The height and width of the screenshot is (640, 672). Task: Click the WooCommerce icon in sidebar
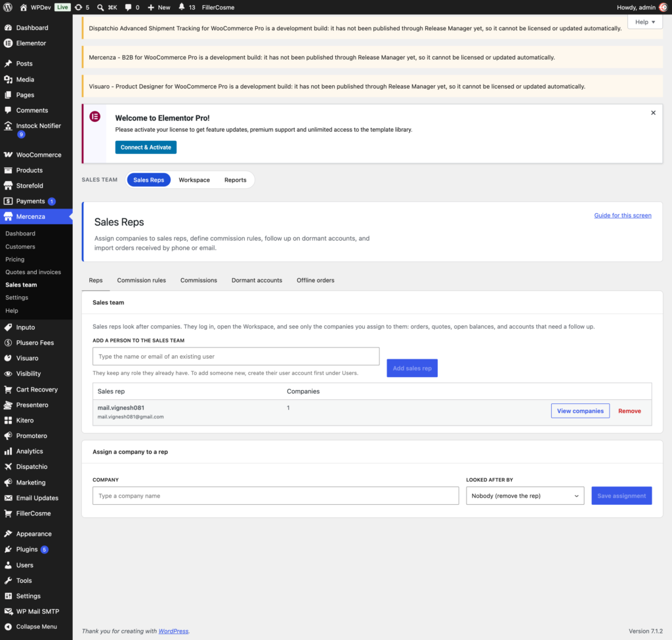click(8, 155)
